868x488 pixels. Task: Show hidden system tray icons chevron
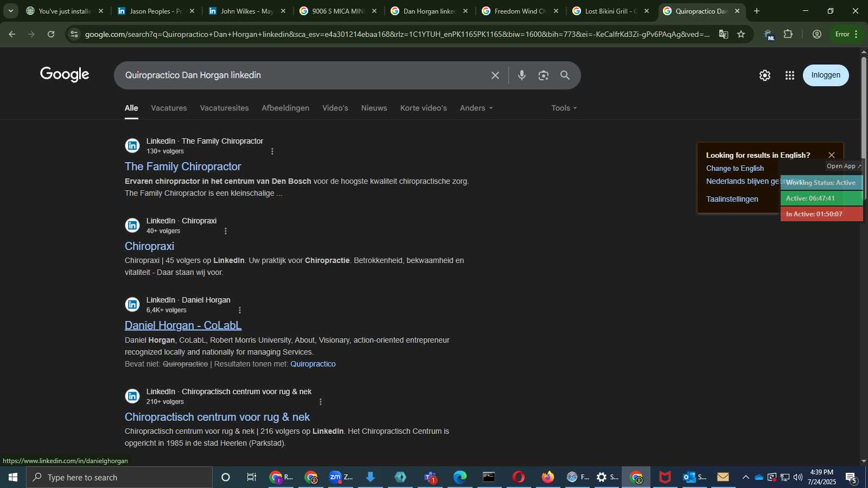[x=746, y=477]
